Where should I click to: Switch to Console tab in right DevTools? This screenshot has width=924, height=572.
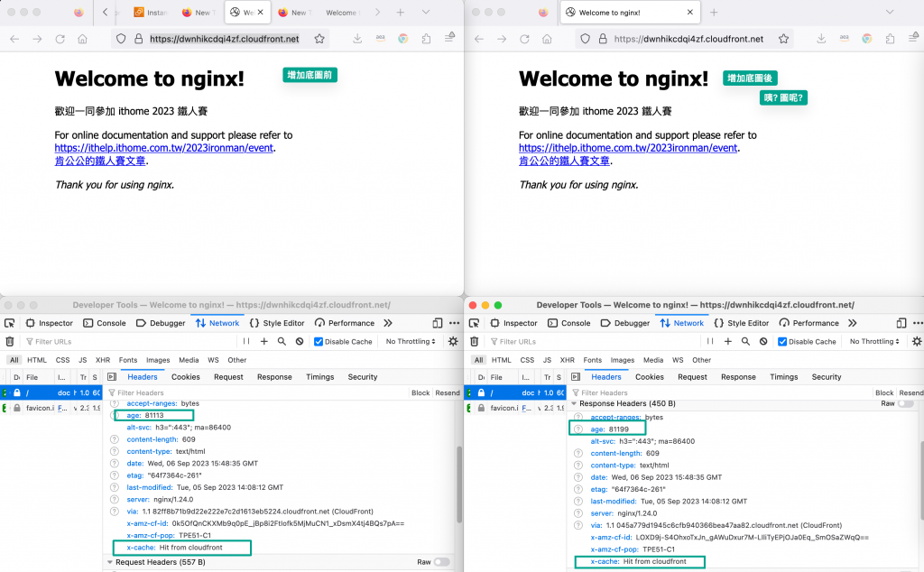tap(569, 323)
